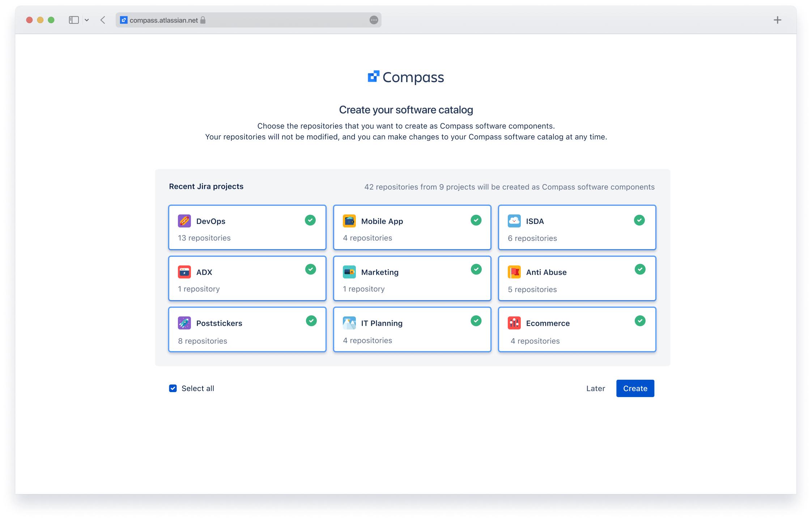
Task: Click the Marketing project icon
Action: (349, 272)
